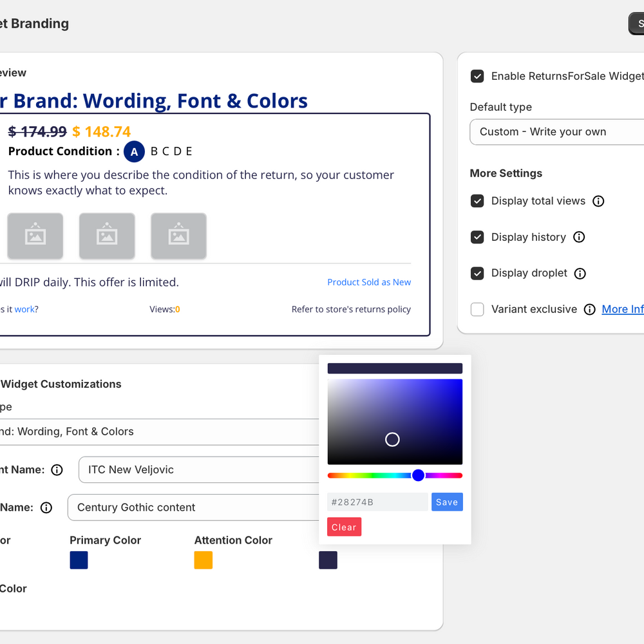Click the Attention Color orange swatch
644x644 pixels.
[x=204, y=560]
